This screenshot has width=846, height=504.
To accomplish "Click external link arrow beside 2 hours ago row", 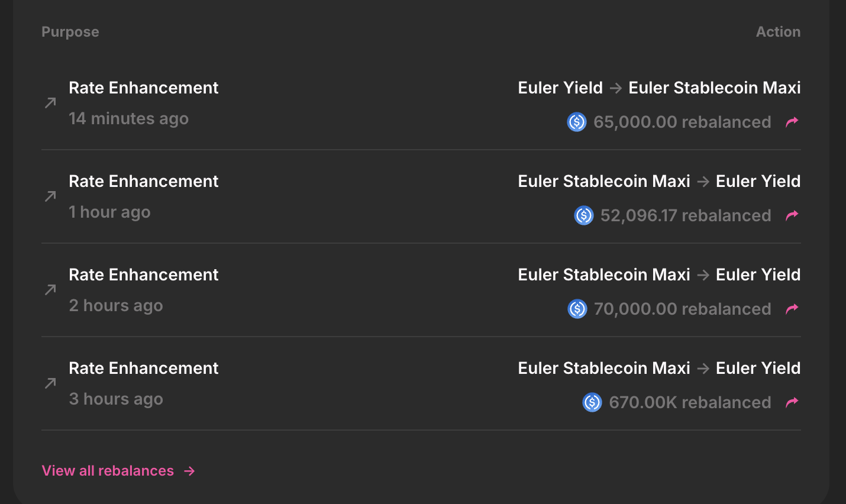I will click(x=50, y=290).
